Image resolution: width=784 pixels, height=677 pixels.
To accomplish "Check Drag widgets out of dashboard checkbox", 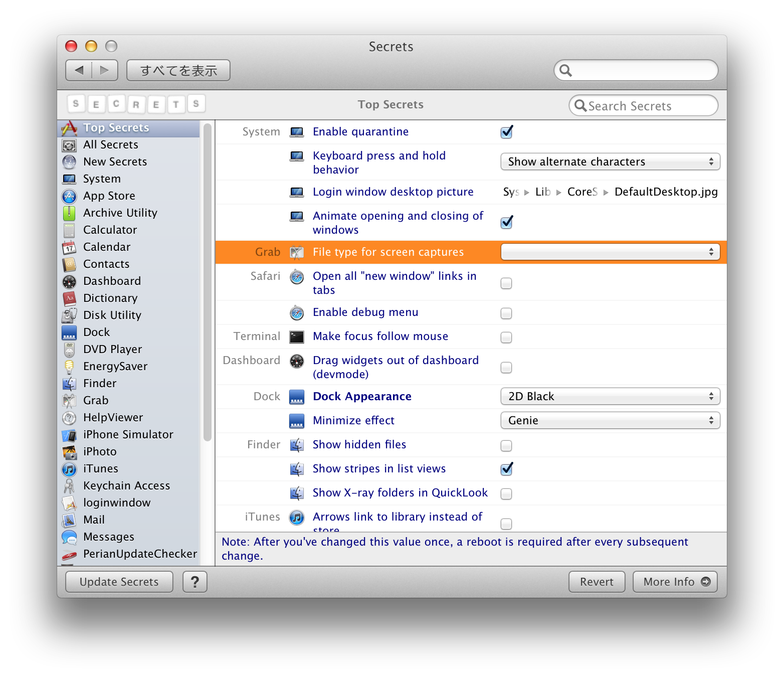I will click(x=506, y=368).
